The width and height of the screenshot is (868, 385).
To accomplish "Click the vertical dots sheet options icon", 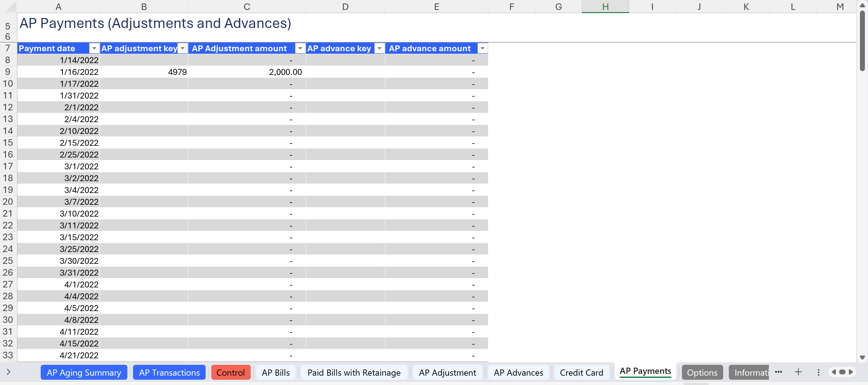I will [x=819, y=372].
